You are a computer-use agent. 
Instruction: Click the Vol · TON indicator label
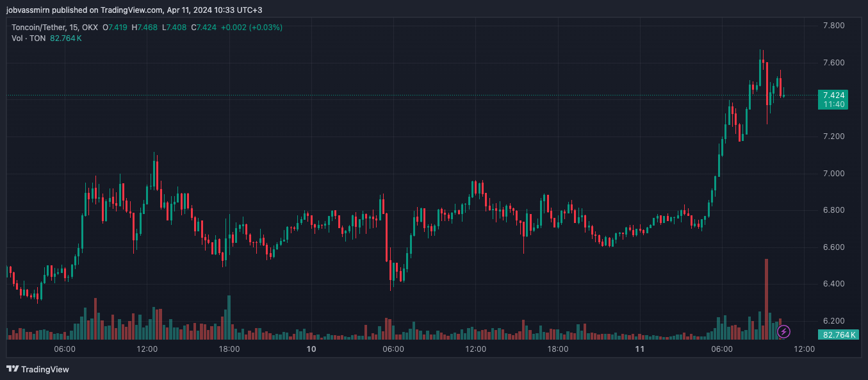coord(28,38)
